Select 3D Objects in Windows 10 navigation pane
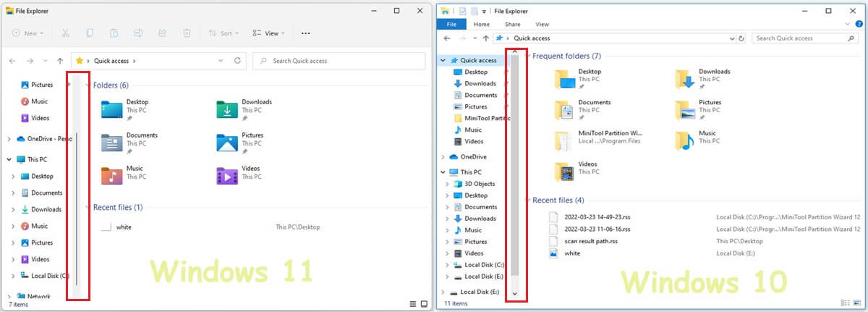The height and width of the screenshot is (312, 868). click(x=474, y=184)
